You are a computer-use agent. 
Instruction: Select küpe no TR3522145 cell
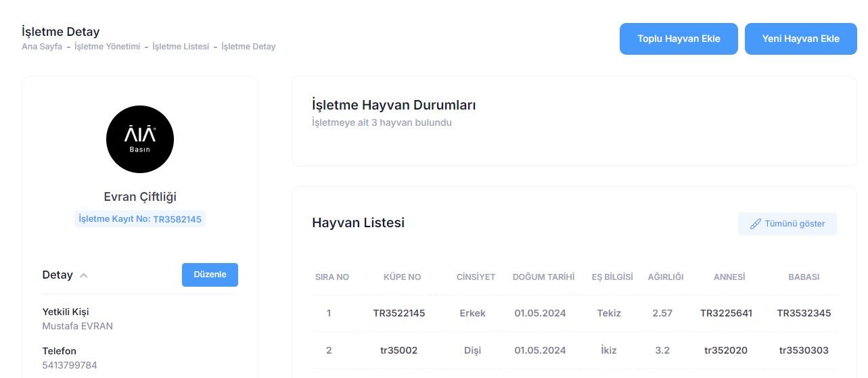coord(399,313)
